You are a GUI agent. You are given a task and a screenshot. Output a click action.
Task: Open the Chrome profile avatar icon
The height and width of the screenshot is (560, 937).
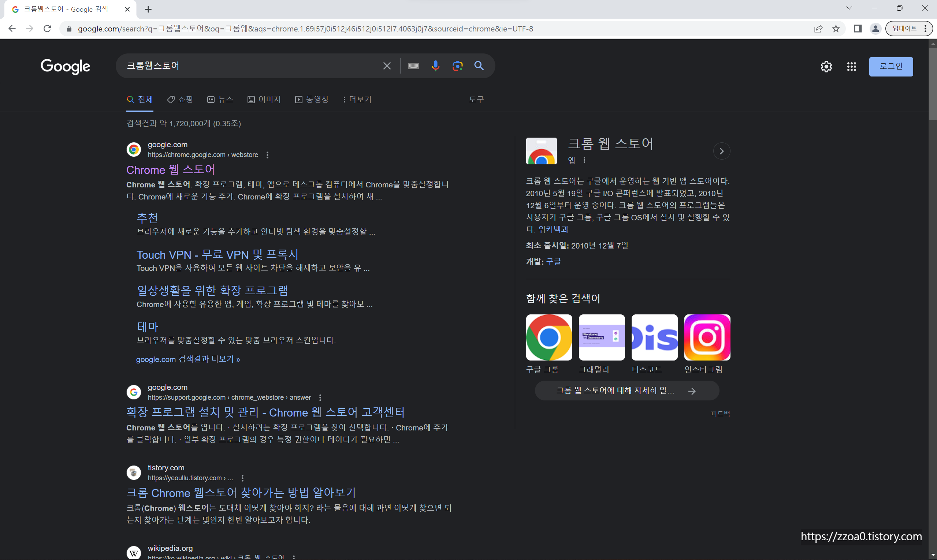pos(875,29)
